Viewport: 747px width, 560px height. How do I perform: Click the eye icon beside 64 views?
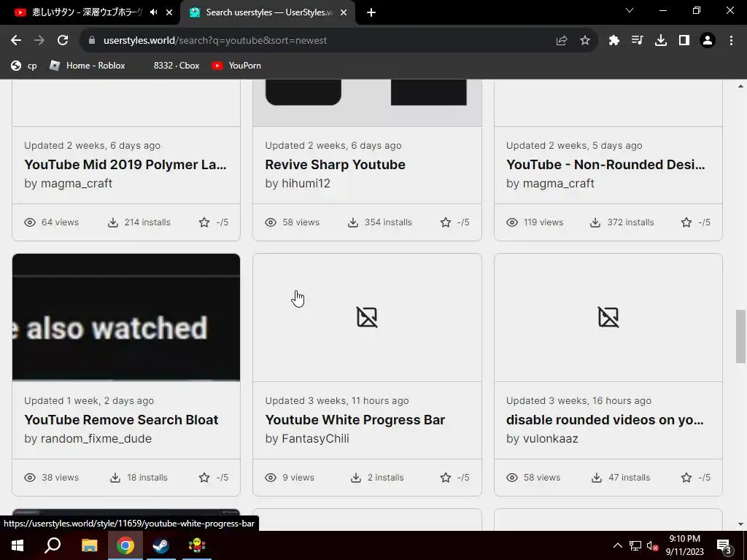(30, 222)
